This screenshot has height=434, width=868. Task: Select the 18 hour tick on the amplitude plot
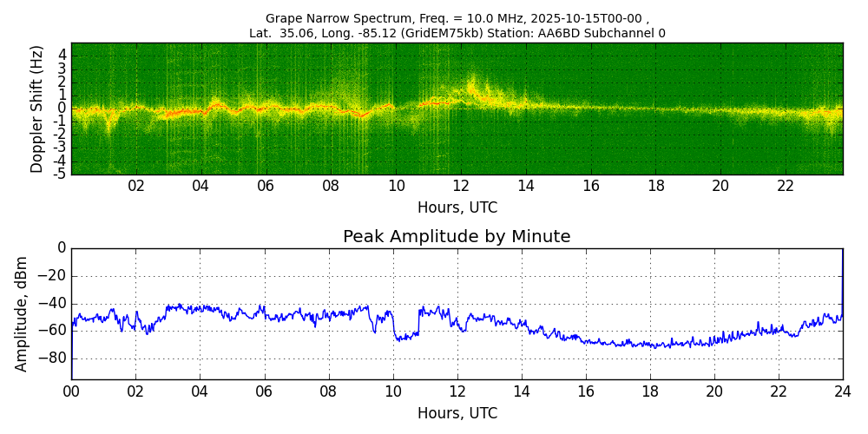650,391
